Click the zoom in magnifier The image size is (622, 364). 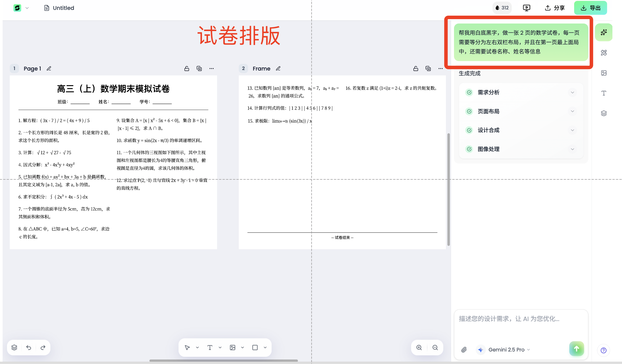419,347
